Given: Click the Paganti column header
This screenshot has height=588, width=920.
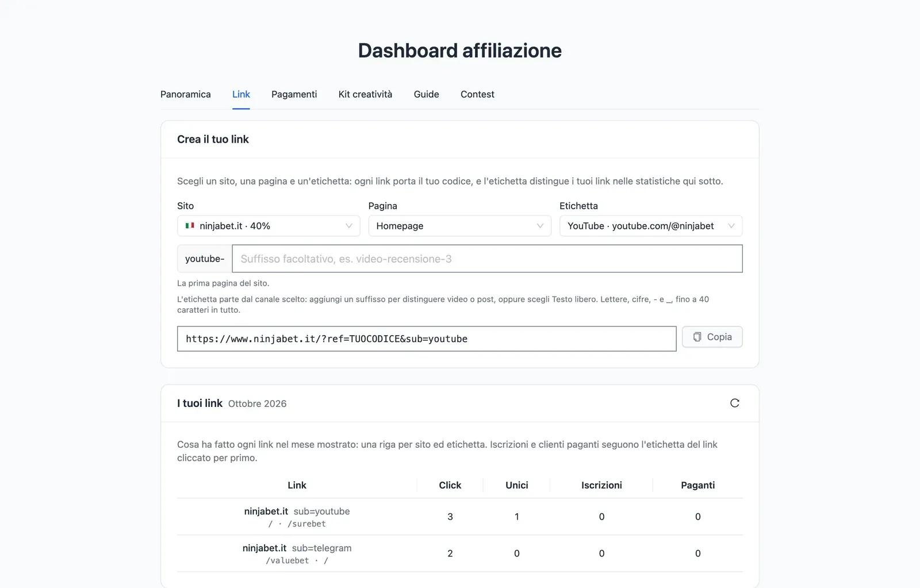Looking at the screenshot, I should [697, 485].
